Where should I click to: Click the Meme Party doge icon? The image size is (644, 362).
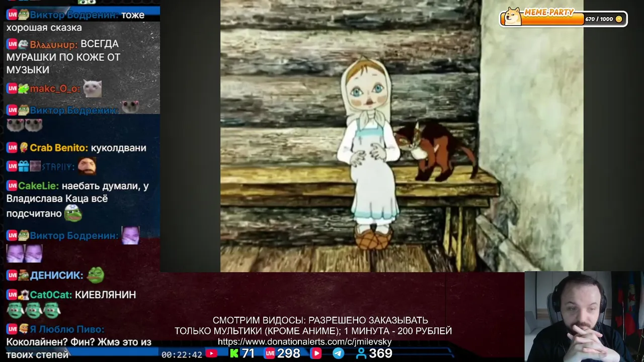tap(513, 16)
